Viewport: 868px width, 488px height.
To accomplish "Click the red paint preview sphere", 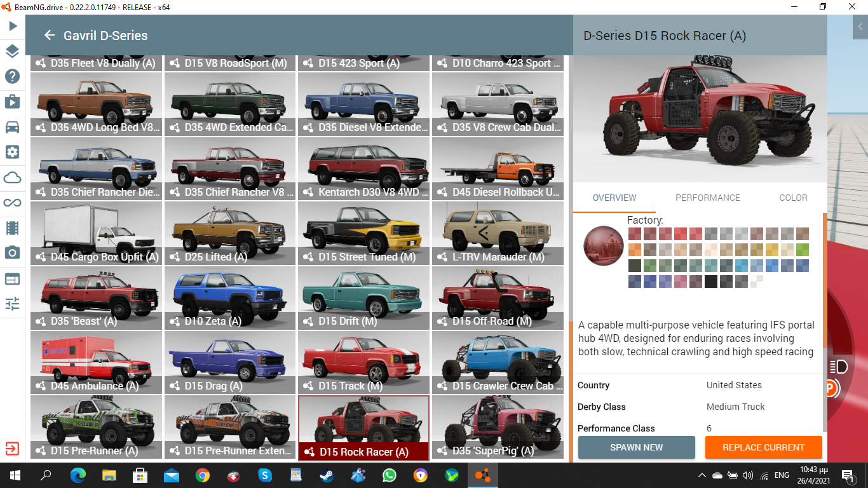I will 604,246.
